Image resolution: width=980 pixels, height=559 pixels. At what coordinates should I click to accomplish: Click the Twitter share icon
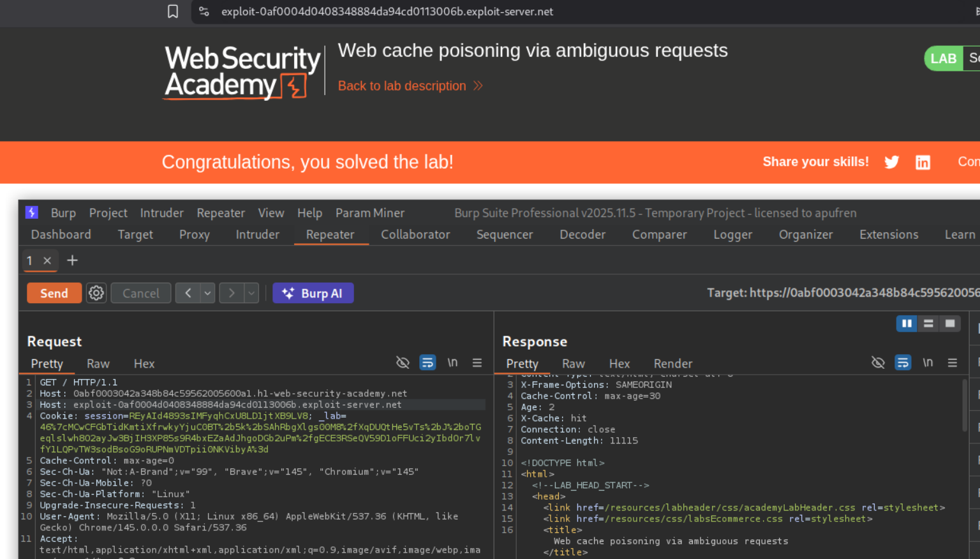click(891, 162)
